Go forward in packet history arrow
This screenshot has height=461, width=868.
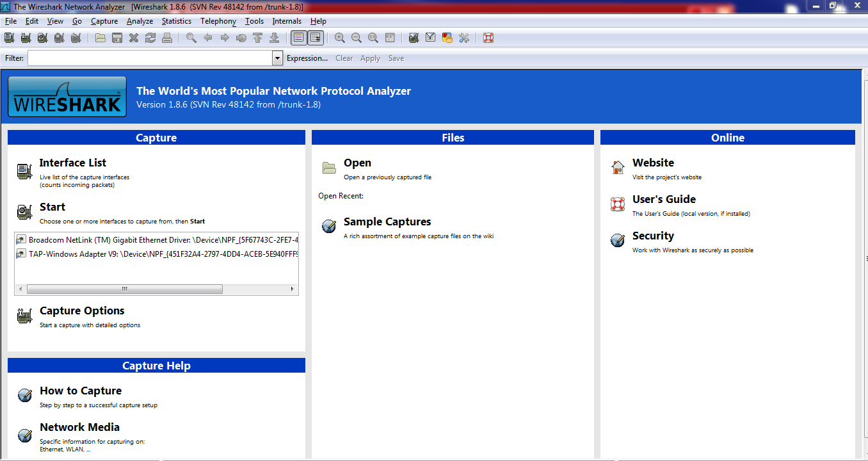[x=225, y=38]
